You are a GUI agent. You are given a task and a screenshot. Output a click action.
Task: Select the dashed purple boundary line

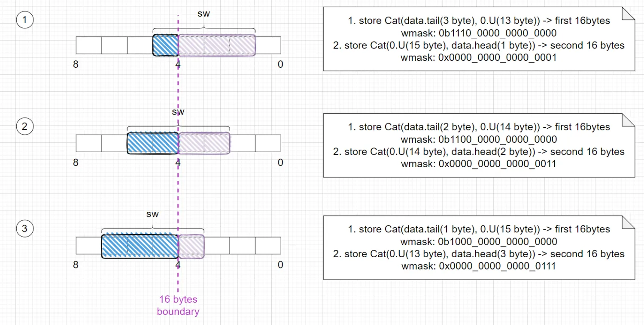coord(178,152)
